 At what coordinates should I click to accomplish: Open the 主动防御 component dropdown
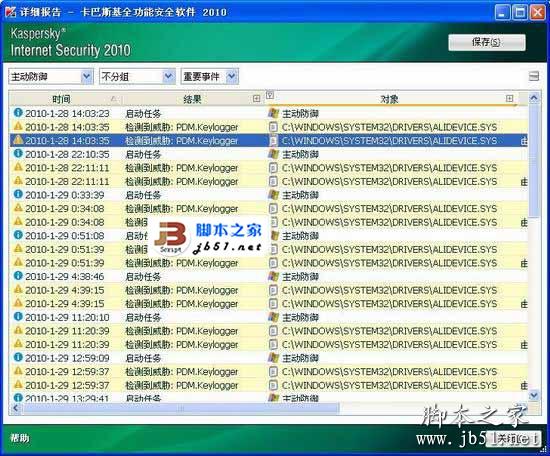[x=51, y=76]
